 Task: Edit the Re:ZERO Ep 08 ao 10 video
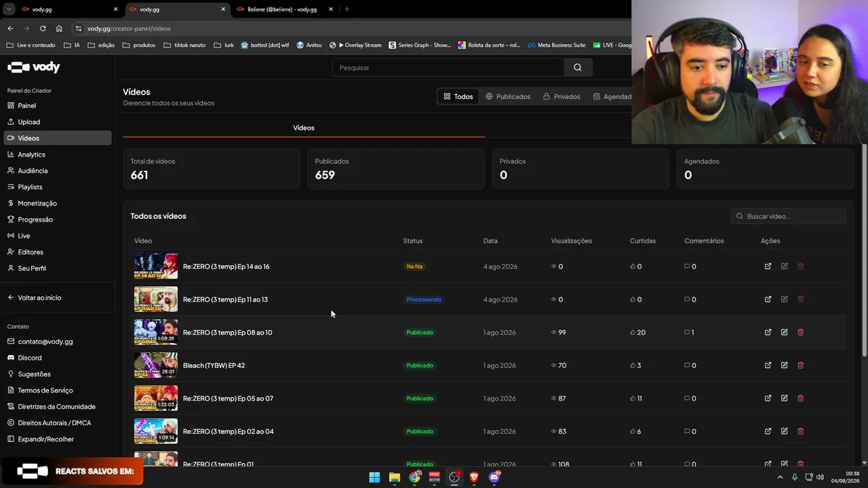point(784,332)
